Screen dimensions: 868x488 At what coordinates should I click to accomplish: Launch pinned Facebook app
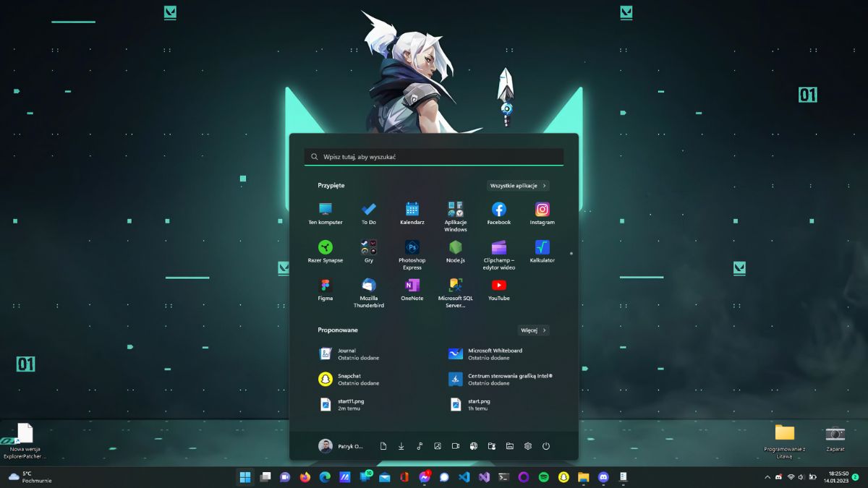[499, 213]
